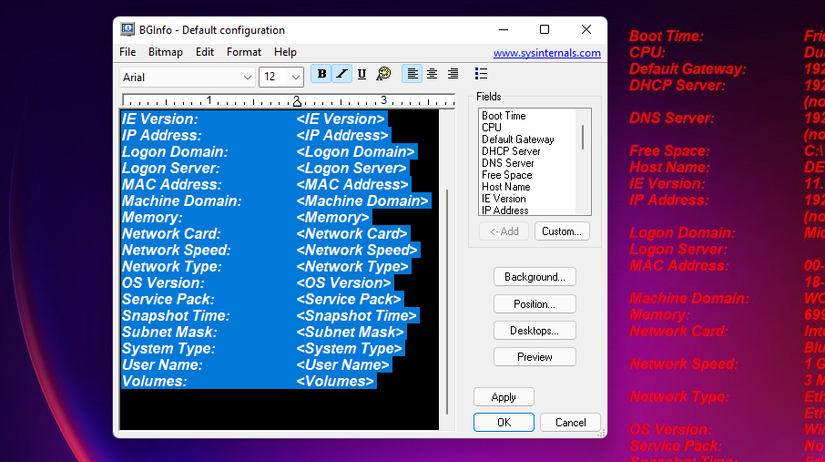The image size is (825, 462).
Task: Select IE Version in Fields list
Action: tap(504, 198)
